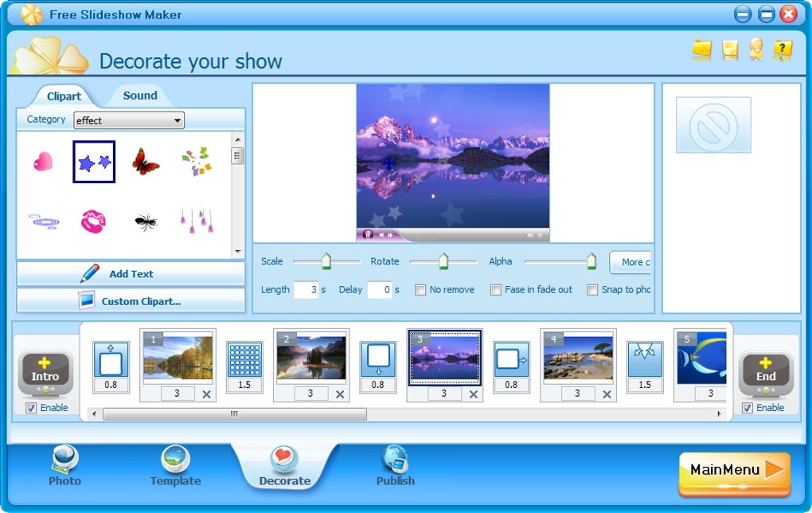The image size is (812, 513).
Task: Enable the No remove checkbox
Action: pyautogui.click(x=420, y=290)
